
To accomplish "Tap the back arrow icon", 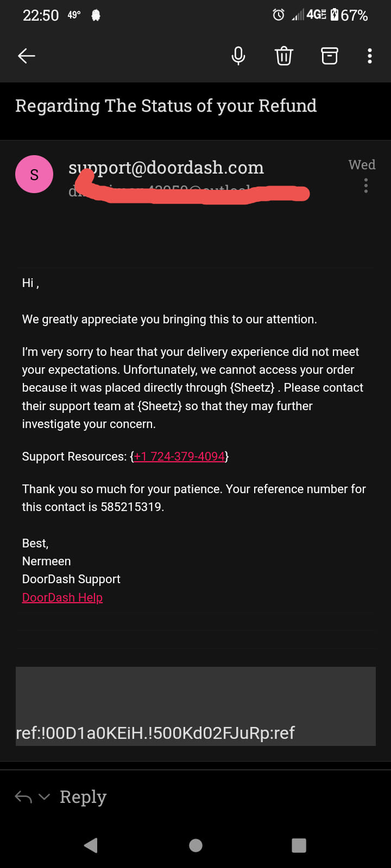I will 26,55.
